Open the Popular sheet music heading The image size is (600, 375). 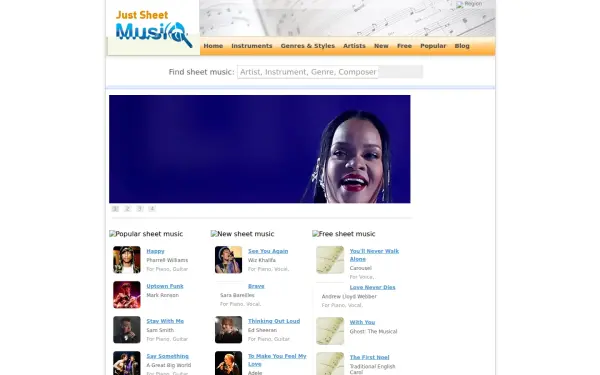(146, 234)
